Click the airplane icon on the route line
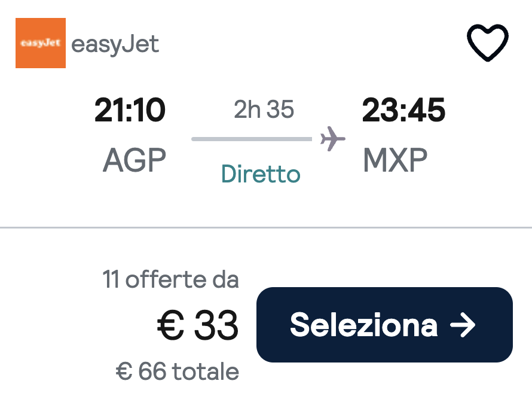Screen dimensions: 532x396 point(332,139)
